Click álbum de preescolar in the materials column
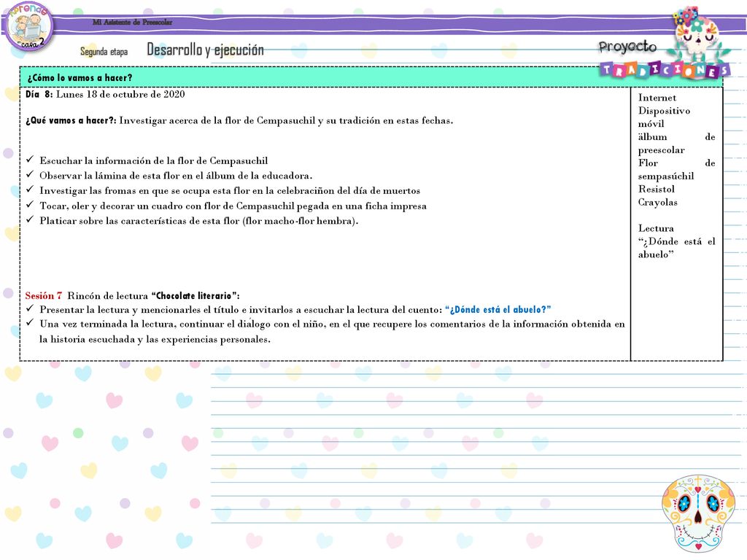The height and width of the screenshot is (560, 747). pos(676,144)
